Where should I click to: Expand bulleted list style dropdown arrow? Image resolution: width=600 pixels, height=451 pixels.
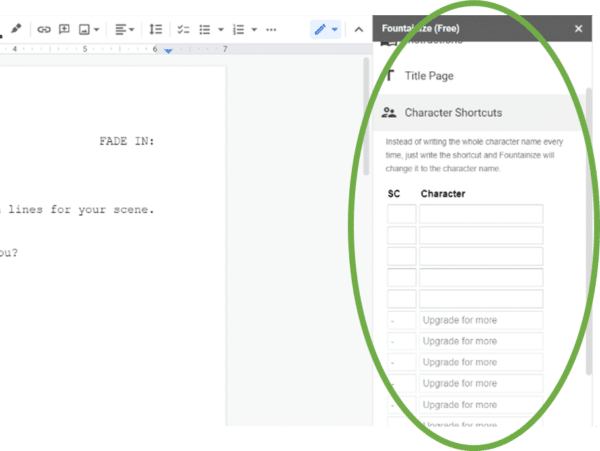220,29
